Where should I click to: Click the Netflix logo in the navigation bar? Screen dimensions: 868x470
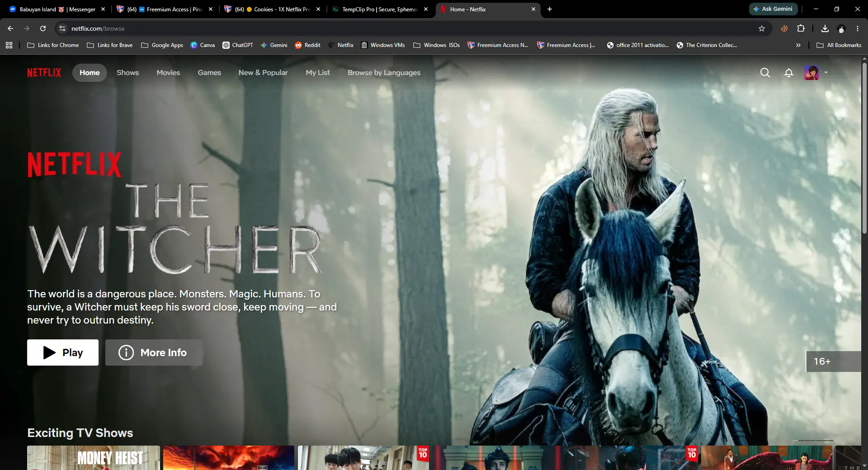pos(44,73)
